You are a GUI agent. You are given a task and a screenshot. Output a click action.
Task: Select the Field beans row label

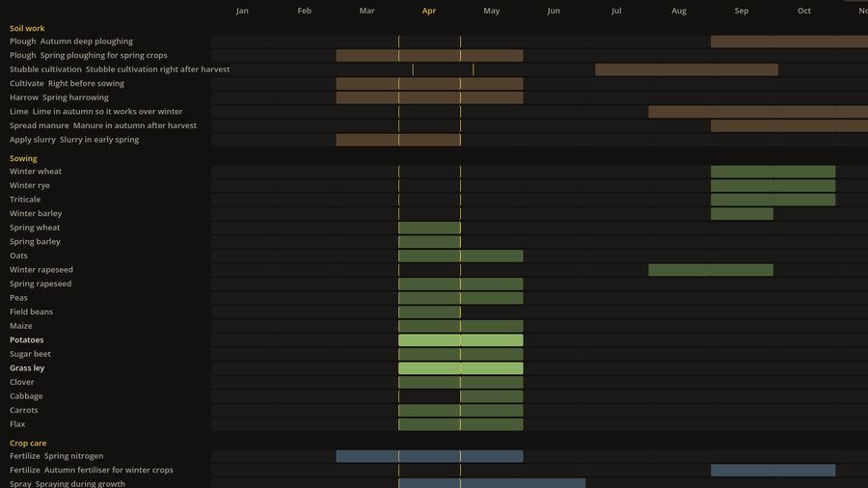[31, 312]
